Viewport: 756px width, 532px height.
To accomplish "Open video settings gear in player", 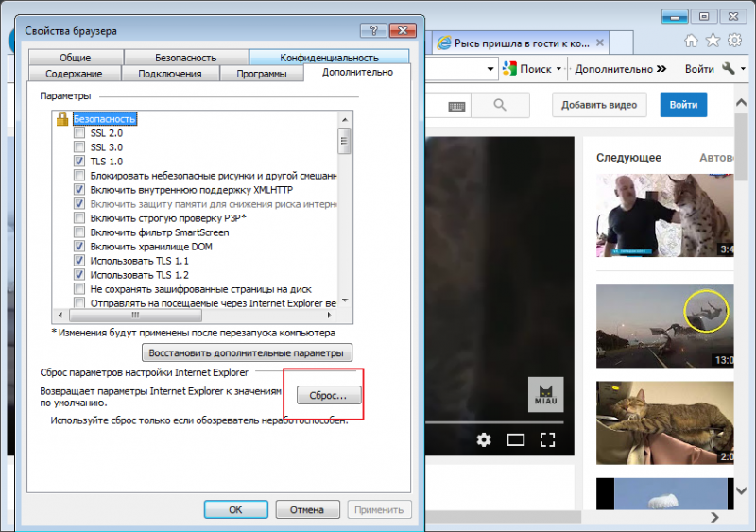I will [484, 439].
